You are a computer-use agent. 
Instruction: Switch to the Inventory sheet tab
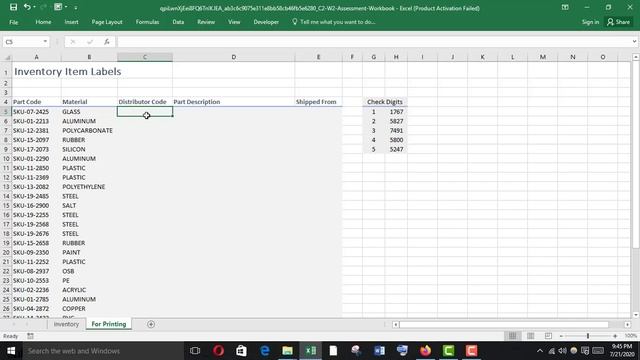coord(66,324)
